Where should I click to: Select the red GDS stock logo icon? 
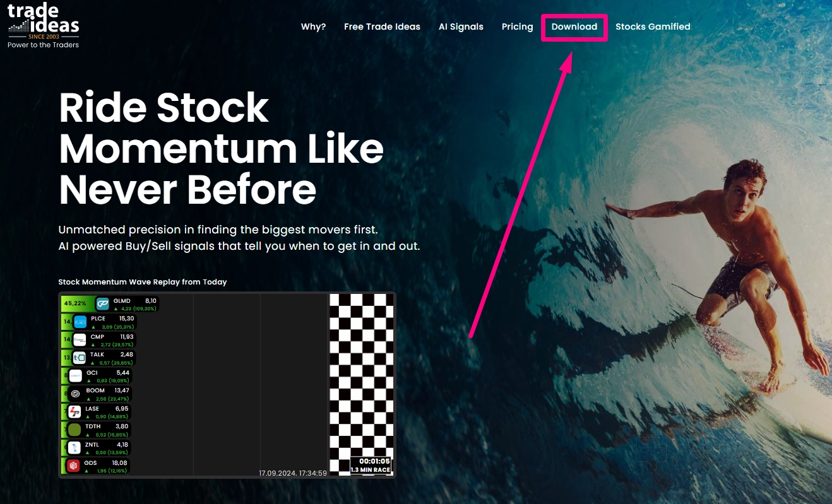pos(74,466)
